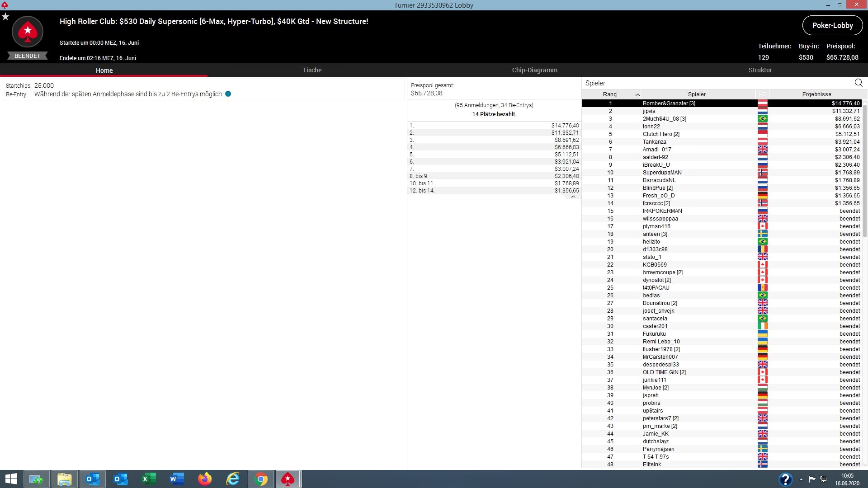Go to the Struktur tab
868x488 pixels.
[760, 70]
